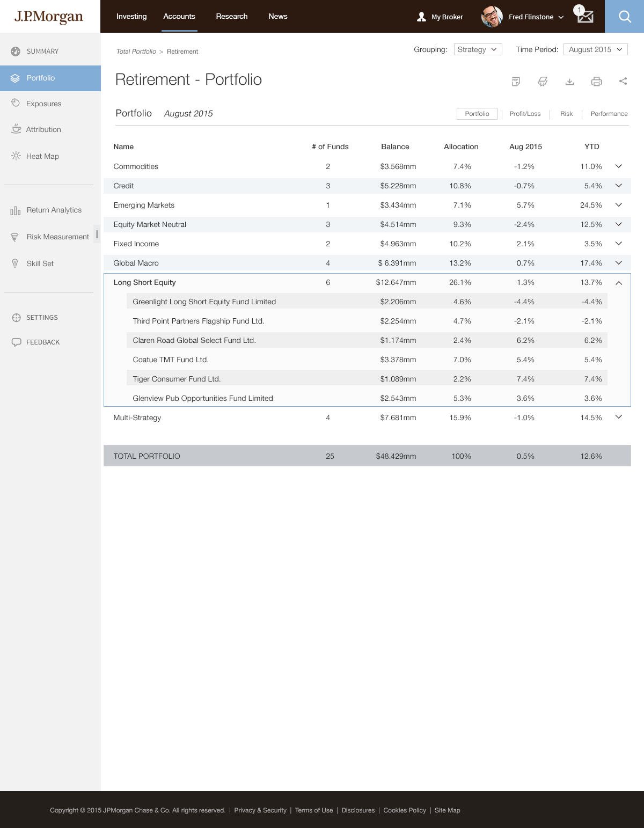Viewport: 644px width, 828px height.
Task: Print the portfolio page
Action: (x=596, y=81)
